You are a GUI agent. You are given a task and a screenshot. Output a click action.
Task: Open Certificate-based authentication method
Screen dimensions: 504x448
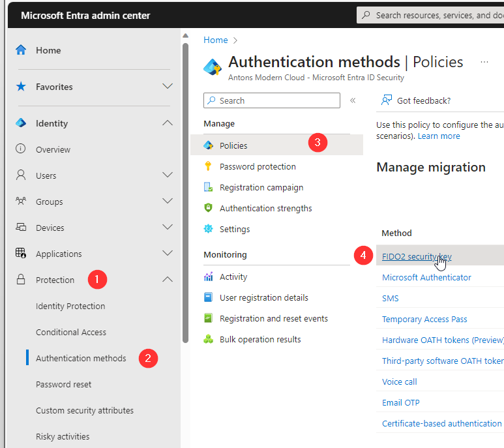click(x=441, y=424)
